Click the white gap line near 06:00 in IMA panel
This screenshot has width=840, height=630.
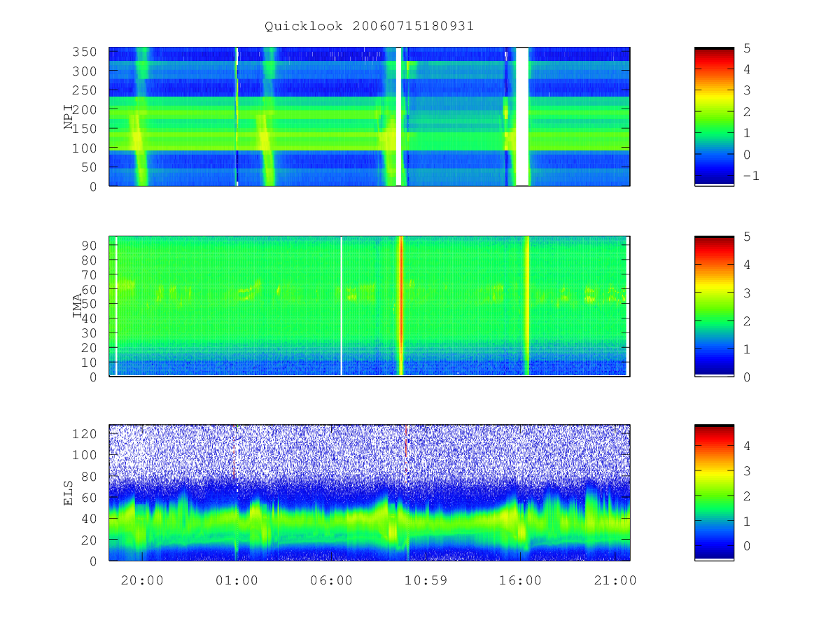tap(341, 306)
